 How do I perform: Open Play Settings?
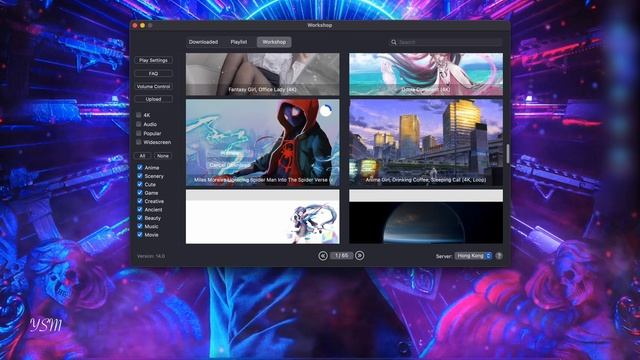click(x=153, y=60)
